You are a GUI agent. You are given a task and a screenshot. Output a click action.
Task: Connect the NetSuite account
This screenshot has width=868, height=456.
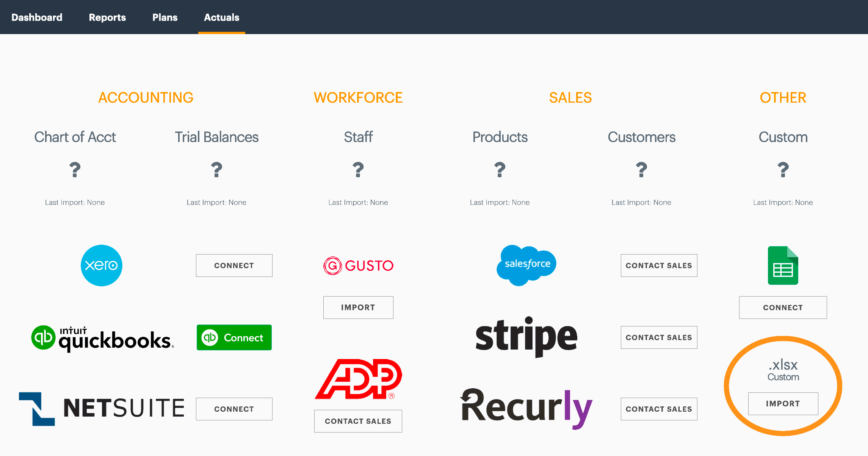234,409
